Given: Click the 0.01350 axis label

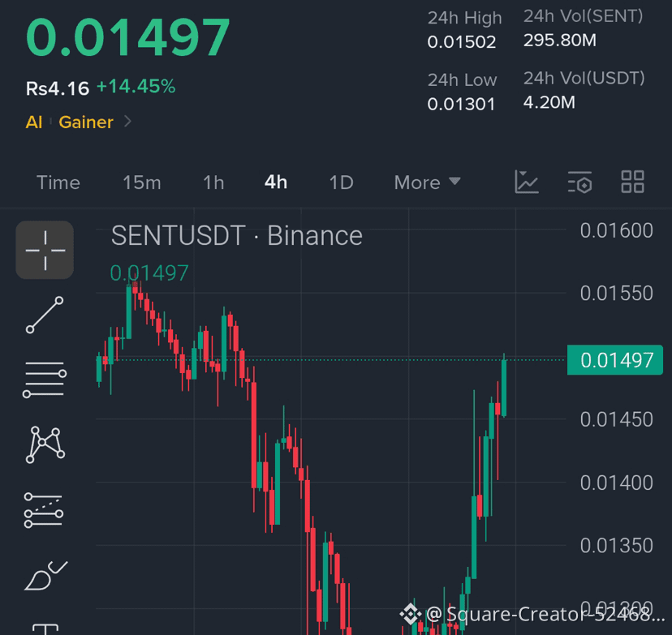Looking at the screenshot, I should [616, 546].
